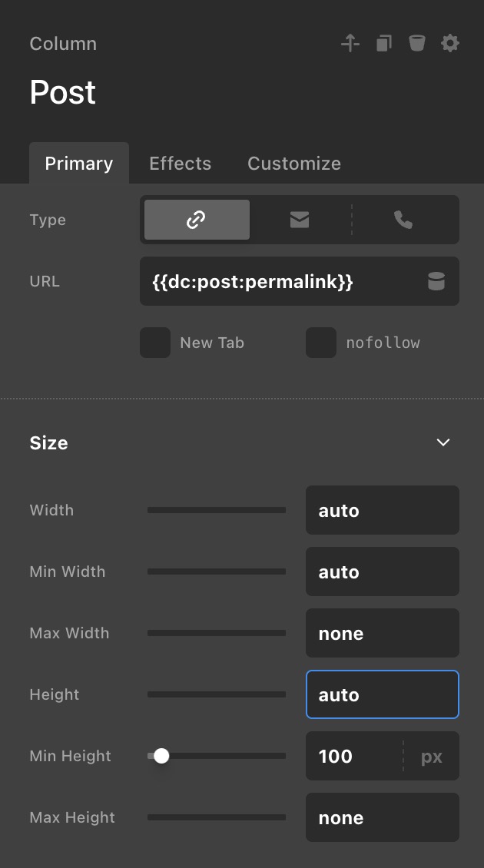Open the Customize tab

pos(294,164)
